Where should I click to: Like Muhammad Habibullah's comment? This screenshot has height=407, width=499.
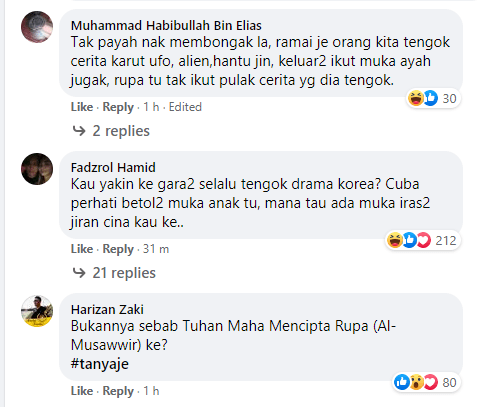82,107
